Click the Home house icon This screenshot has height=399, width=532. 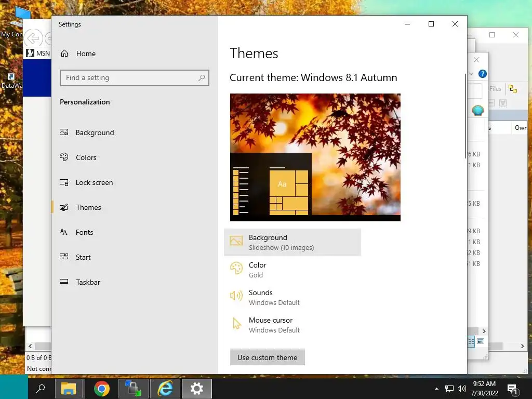point(64,54)
